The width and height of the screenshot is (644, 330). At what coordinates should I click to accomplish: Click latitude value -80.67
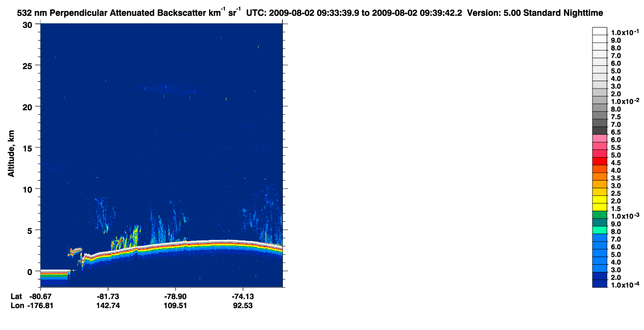coord(40,296)
